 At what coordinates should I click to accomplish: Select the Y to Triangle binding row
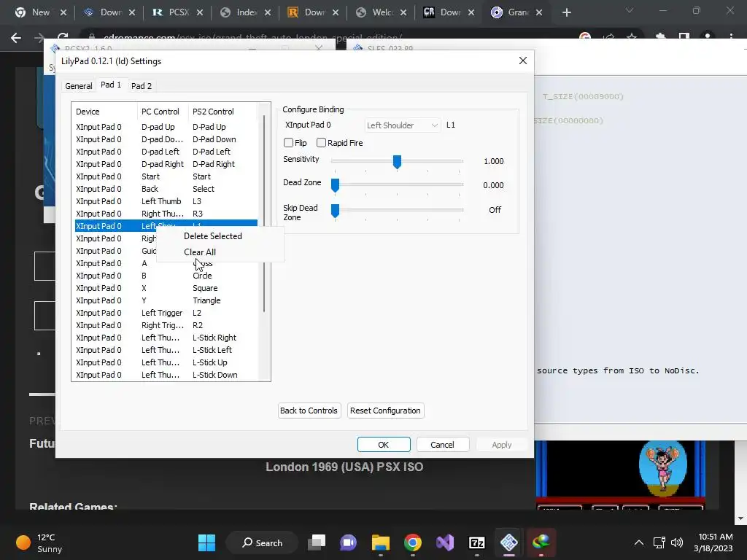[x=166, y=300]
